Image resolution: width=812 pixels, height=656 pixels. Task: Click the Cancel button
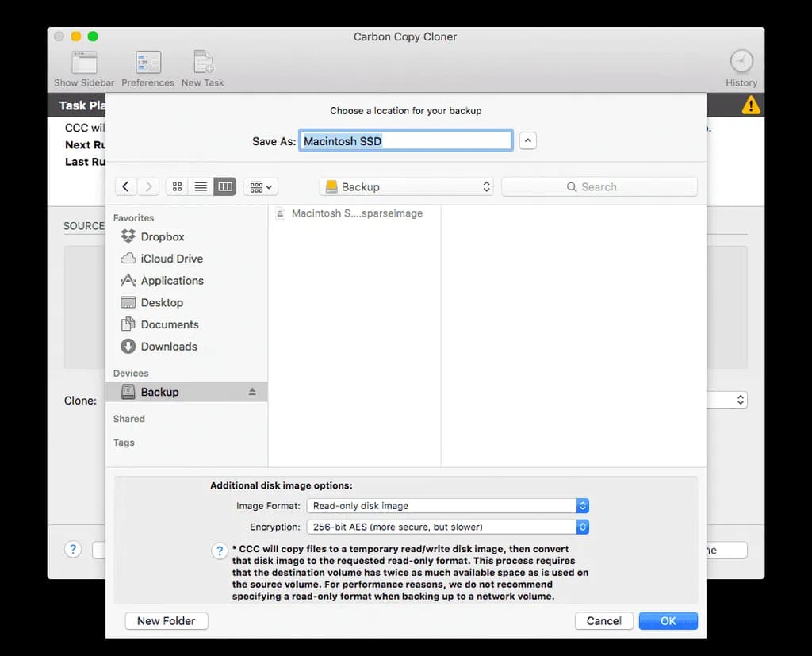point(603,621)
